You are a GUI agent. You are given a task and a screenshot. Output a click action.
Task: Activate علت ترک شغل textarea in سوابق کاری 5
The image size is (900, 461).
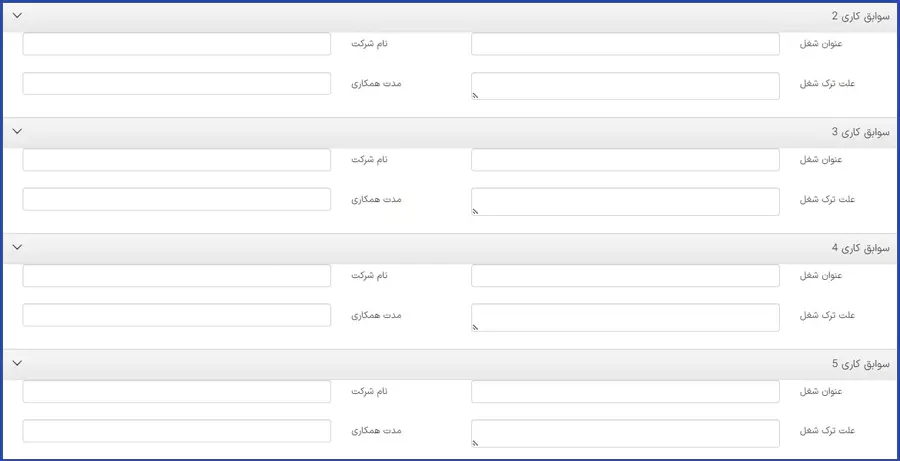tap(625, 433)
